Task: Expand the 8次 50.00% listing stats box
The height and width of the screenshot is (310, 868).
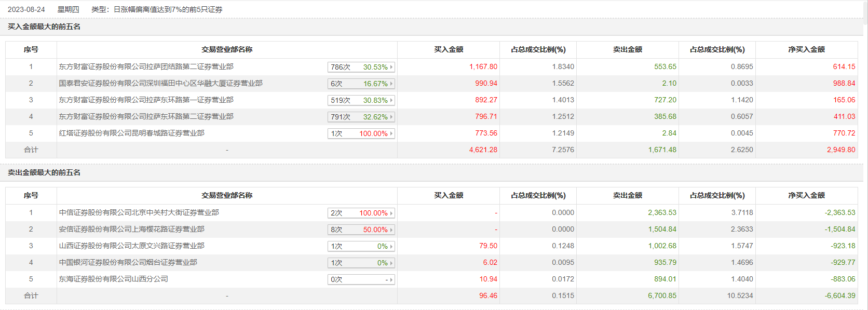Action: (x=361, y=230)
